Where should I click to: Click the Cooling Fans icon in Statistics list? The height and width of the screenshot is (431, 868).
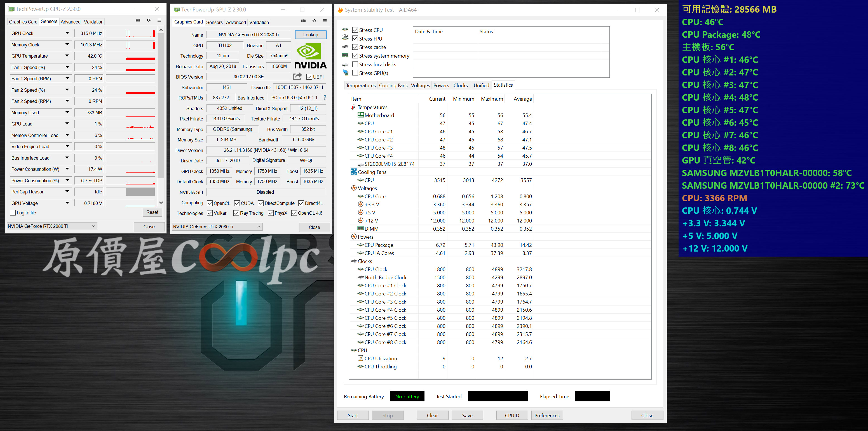[354, 172]
